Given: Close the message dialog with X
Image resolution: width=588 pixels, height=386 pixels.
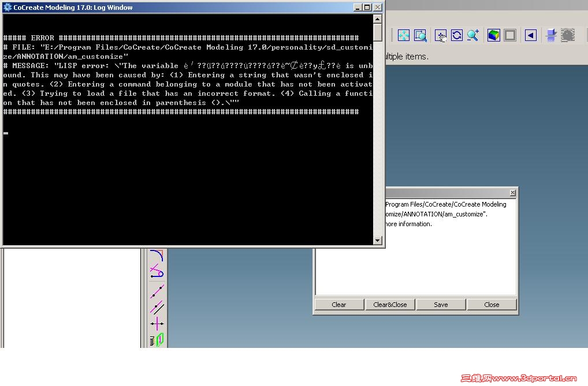Looking at the screenshot, I should tap(513, 193).
